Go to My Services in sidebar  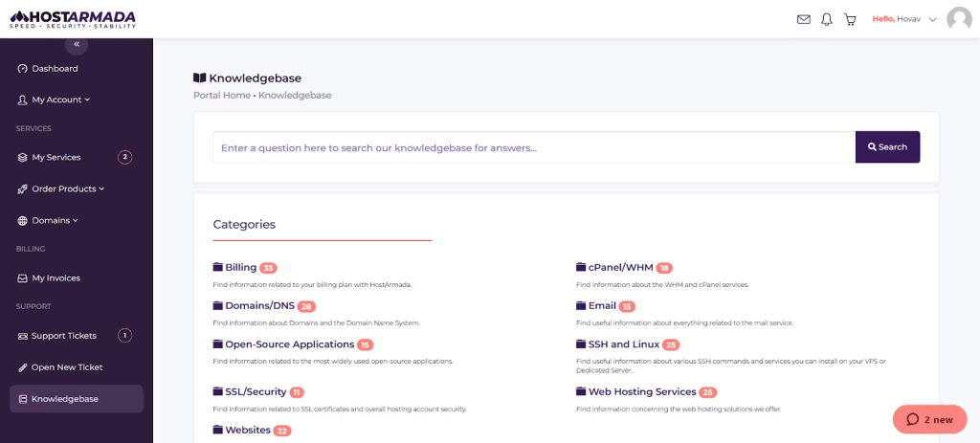56,157
